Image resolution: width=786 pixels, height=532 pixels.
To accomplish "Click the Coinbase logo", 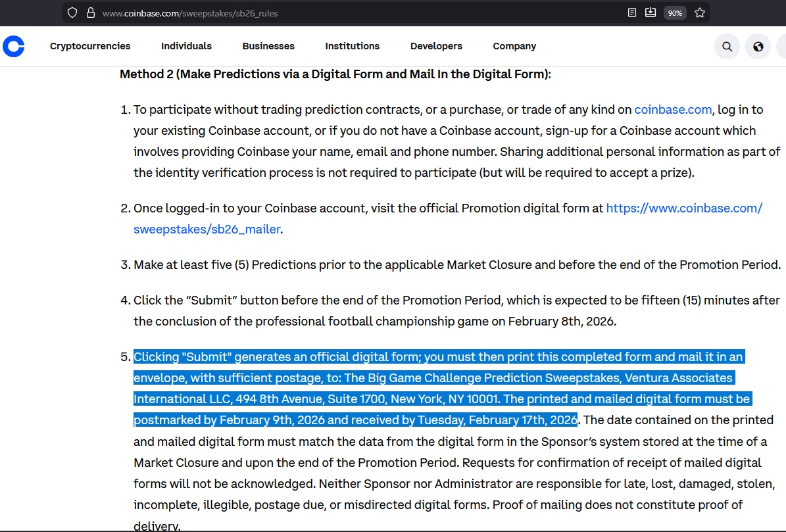I will [13, 46].
